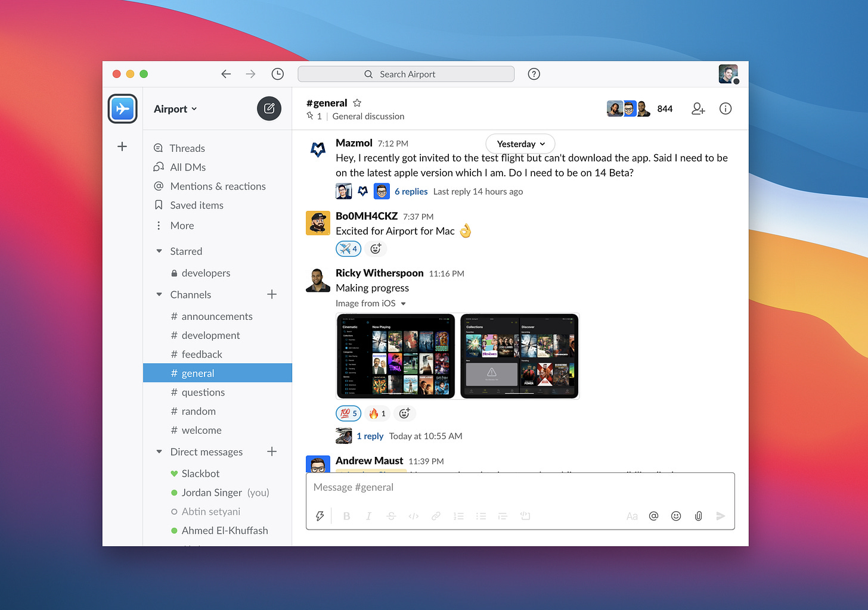Add a workspace with plus icon
The image size is (868, 610).
pyautogui.click(x=122, y=147)
